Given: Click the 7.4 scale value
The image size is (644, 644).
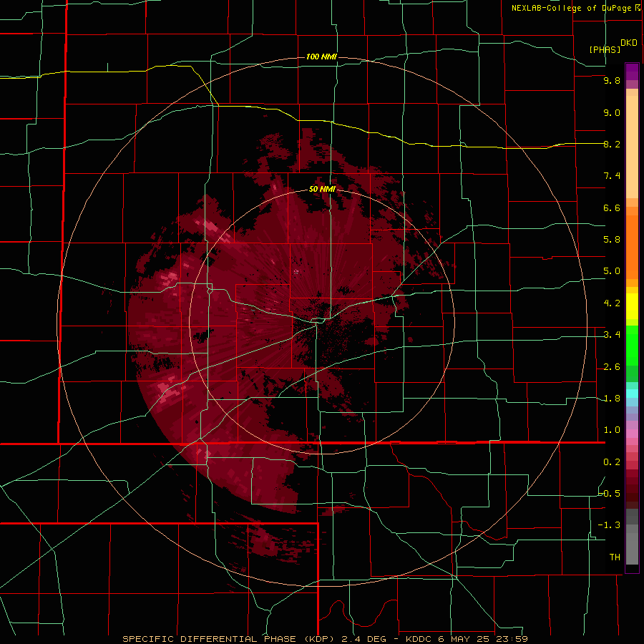Looking at the screenshot, I should [x=612, y=176].
